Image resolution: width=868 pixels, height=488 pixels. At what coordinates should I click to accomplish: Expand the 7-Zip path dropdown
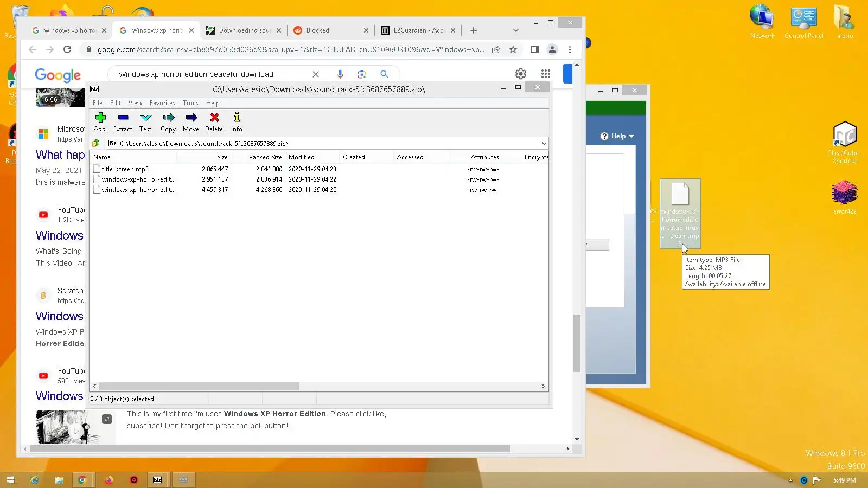coord(544,144)
